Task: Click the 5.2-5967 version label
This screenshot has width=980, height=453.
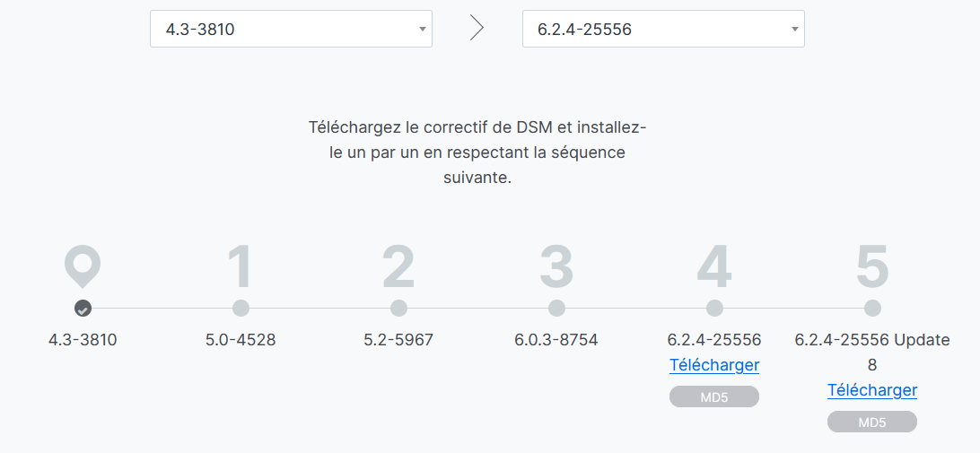Action: (x=398, y=341)
